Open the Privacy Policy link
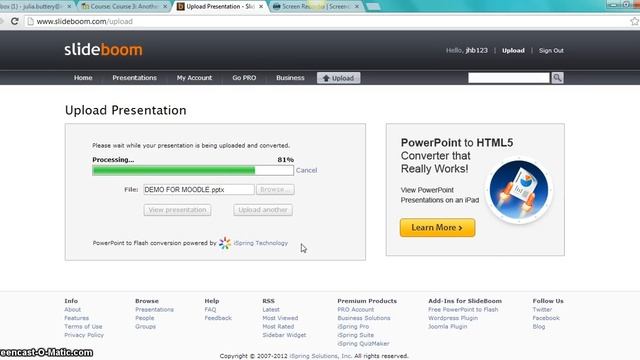640x360 pixels. 84,335
